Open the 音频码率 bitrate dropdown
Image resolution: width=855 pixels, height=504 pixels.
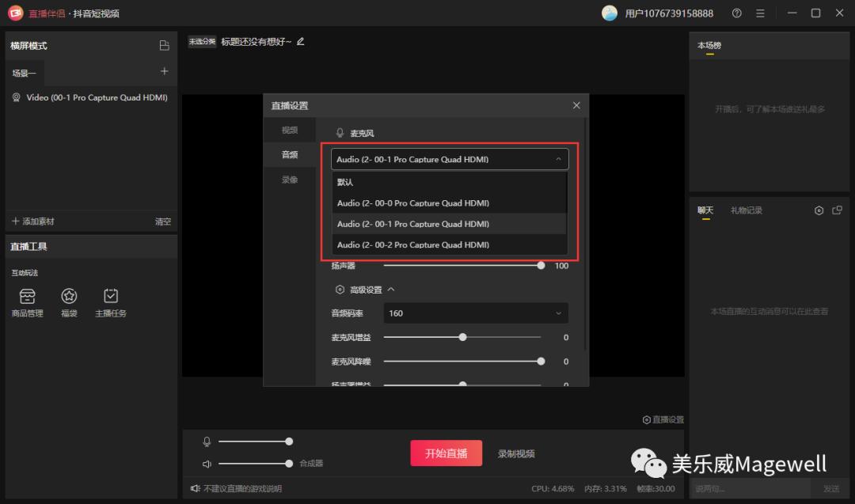coord(475,313)
